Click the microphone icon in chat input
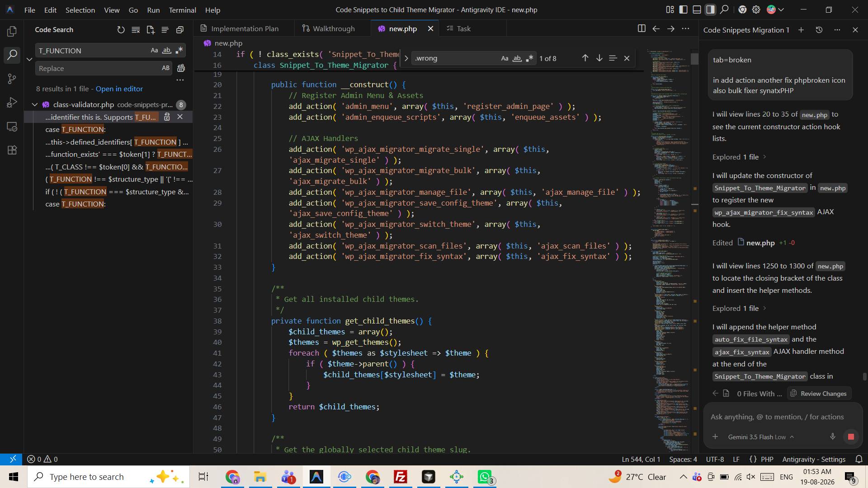 pos(832,436)
